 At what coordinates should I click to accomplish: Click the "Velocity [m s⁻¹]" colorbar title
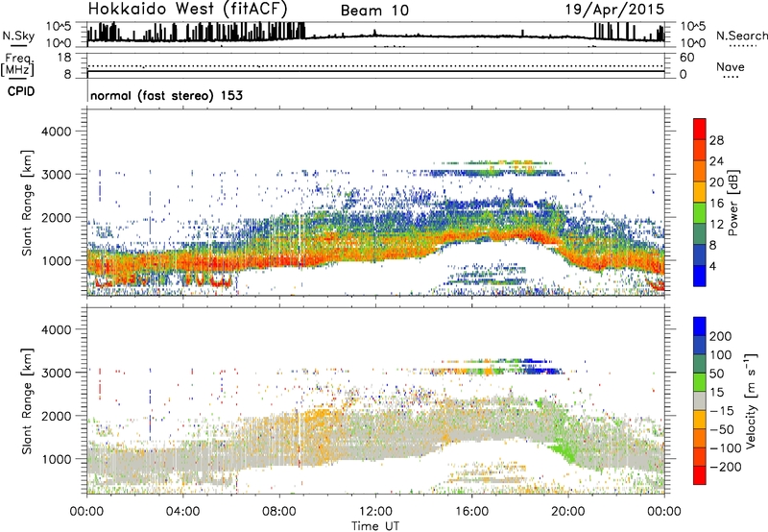click(x=751, y=400)
